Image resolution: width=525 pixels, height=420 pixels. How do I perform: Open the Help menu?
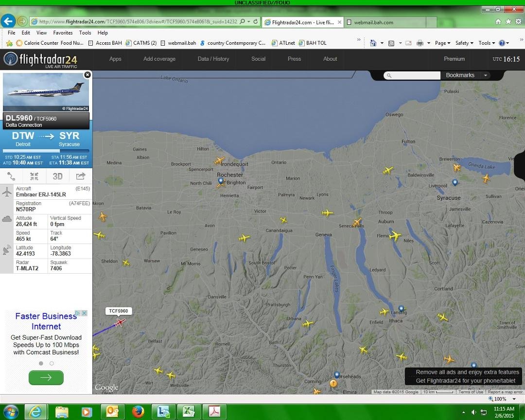tap(103, 33)
